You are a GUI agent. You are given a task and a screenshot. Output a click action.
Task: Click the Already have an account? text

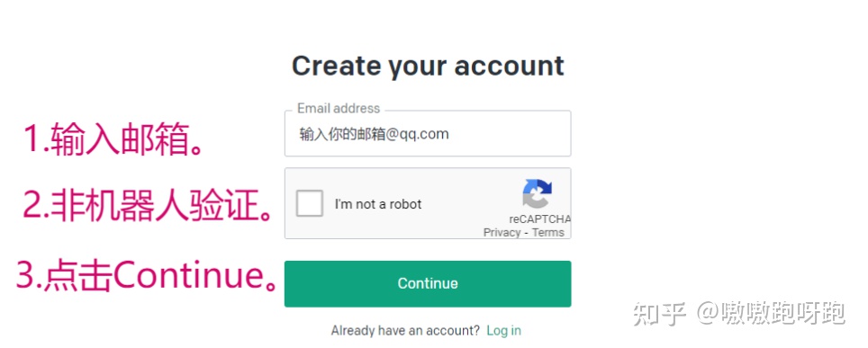point(405,331)
